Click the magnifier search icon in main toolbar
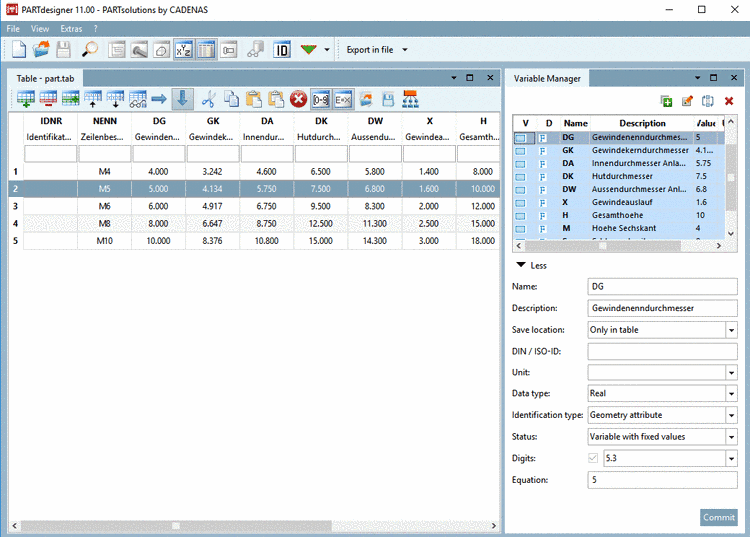Viewport: 750px width, 537px height. [x=90, y=49]
